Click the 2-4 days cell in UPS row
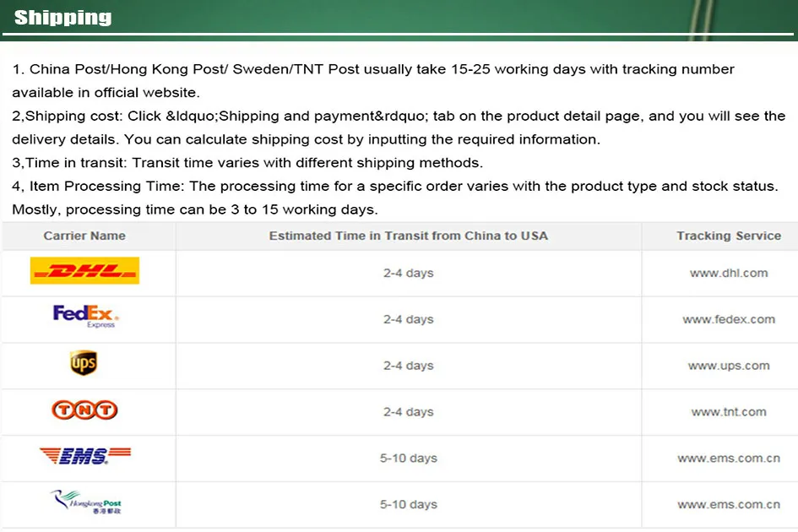798x532 pixels. pos(409,366)
